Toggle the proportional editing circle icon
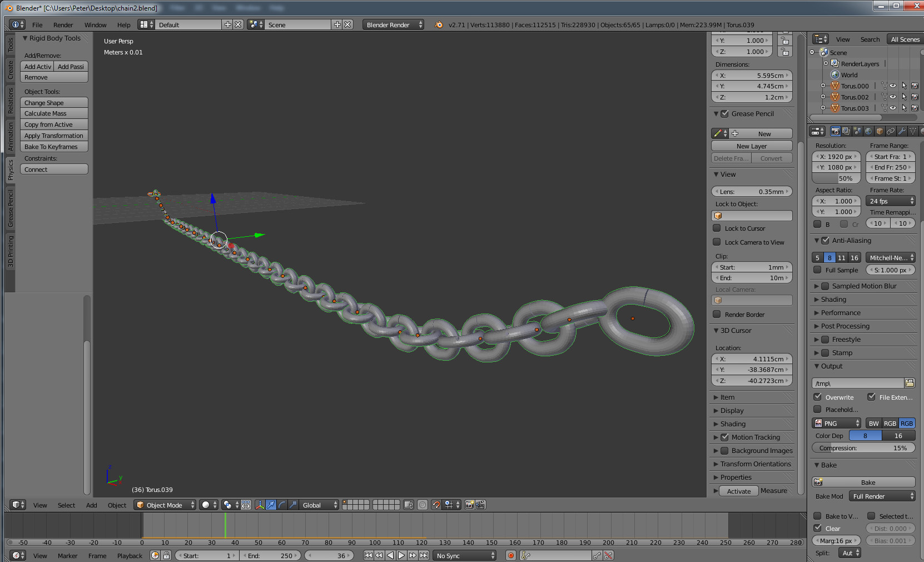 pyautogui.click(x=423, y=505)
